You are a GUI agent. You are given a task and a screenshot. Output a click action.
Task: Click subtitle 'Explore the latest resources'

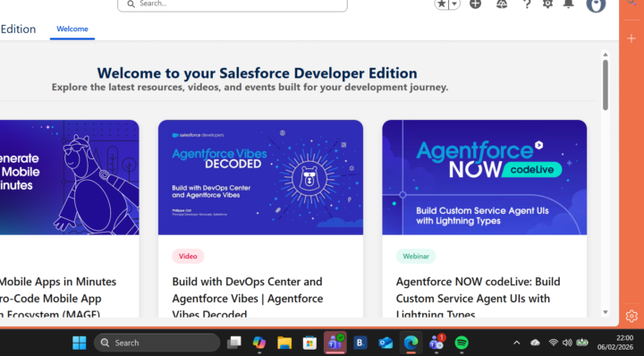pyautogui.click(x=250, y=87)
